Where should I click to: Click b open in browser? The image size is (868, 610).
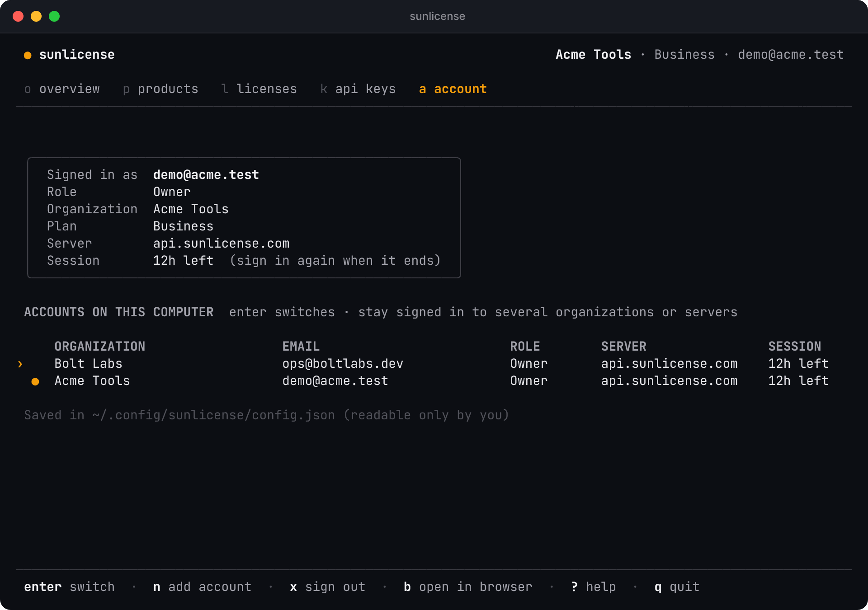pos(468,587)
